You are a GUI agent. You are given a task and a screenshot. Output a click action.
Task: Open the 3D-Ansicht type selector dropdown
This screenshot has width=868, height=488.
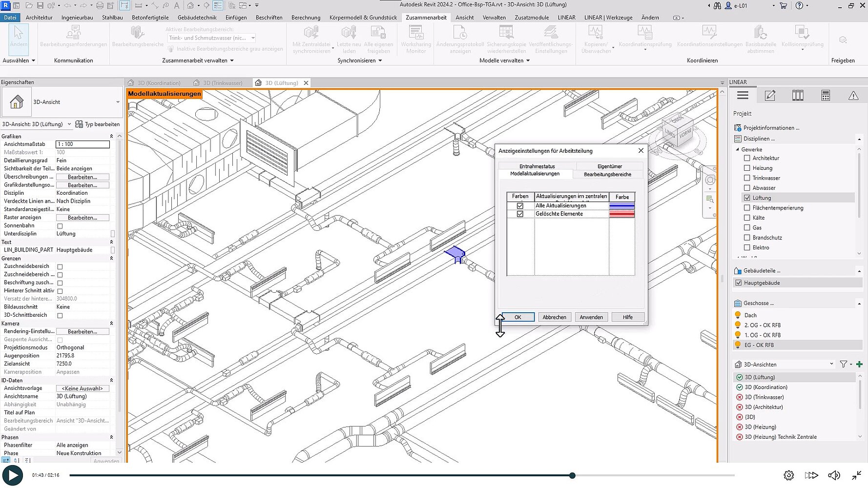tap(118, 102)
